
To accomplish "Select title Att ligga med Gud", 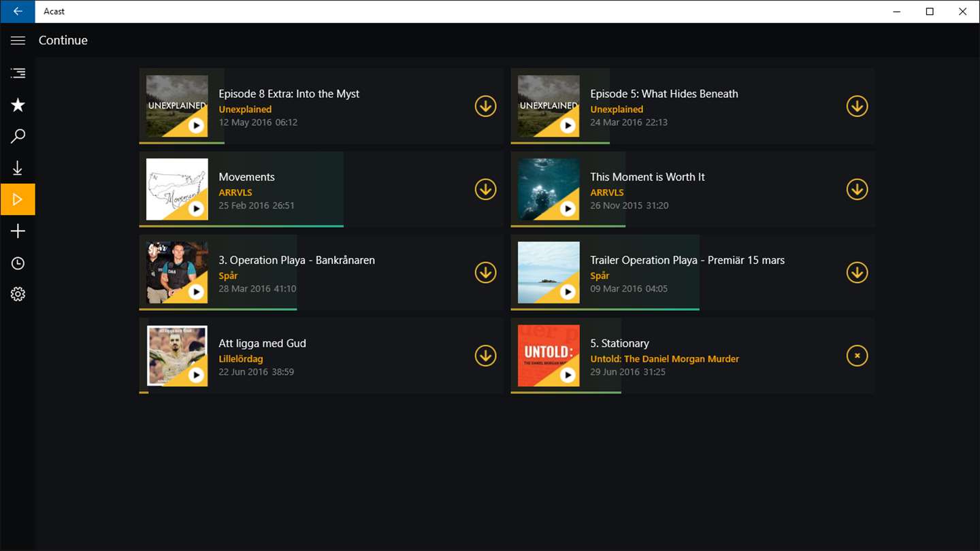I will coord(262,344).
